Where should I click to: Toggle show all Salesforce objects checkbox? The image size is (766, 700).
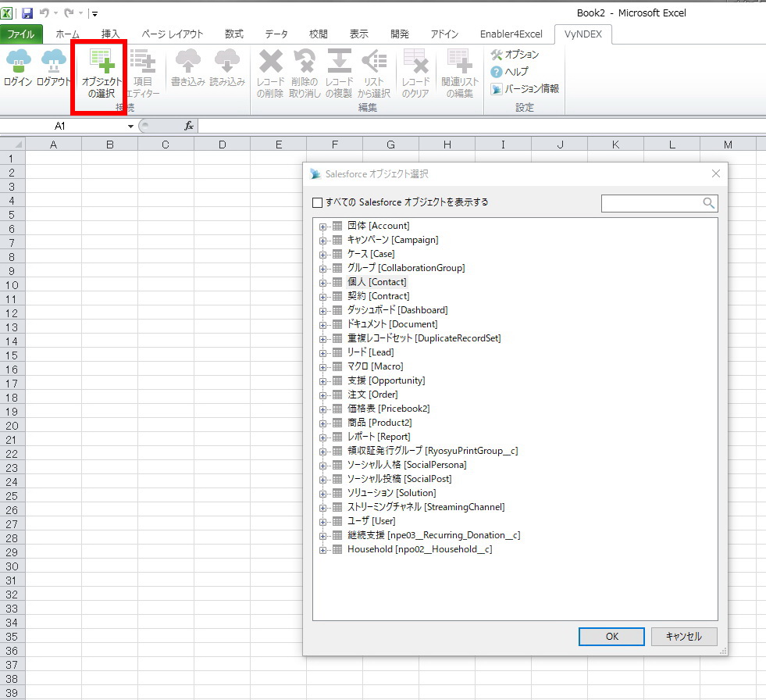318,202
